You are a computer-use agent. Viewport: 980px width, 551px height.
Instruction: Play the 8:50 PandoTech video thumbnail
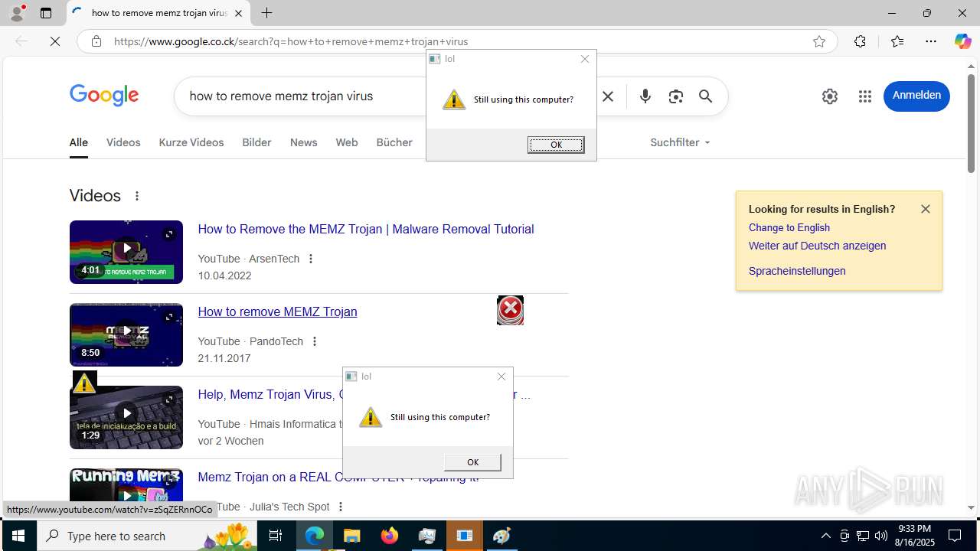point(126,334)
